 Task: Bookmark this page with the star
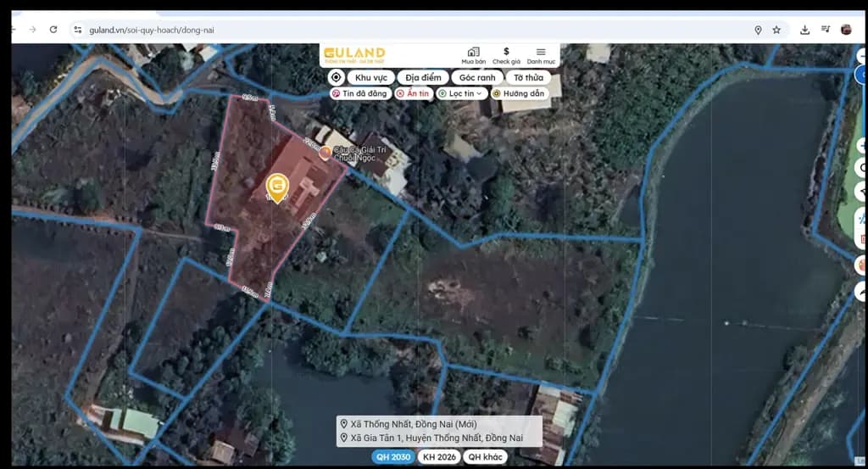pos(776,30)
